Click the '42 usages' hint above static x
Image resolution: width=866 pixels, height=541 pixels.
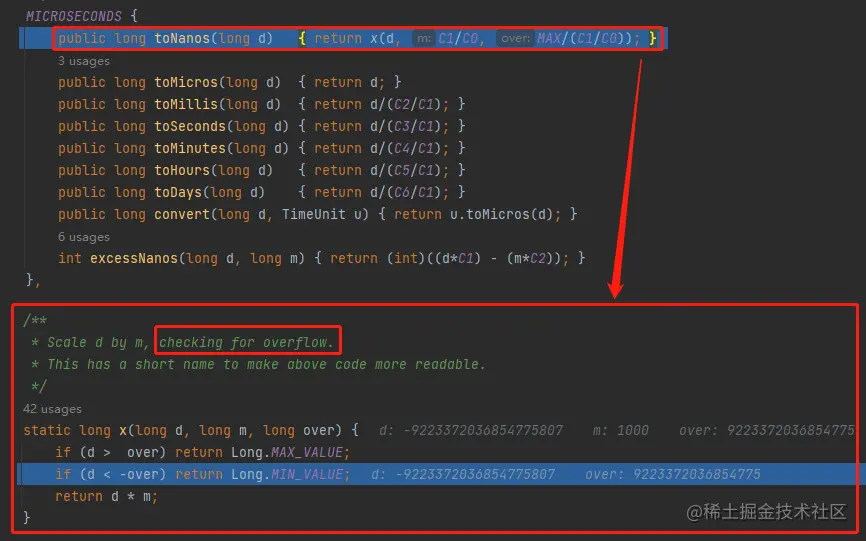point(52,409)
